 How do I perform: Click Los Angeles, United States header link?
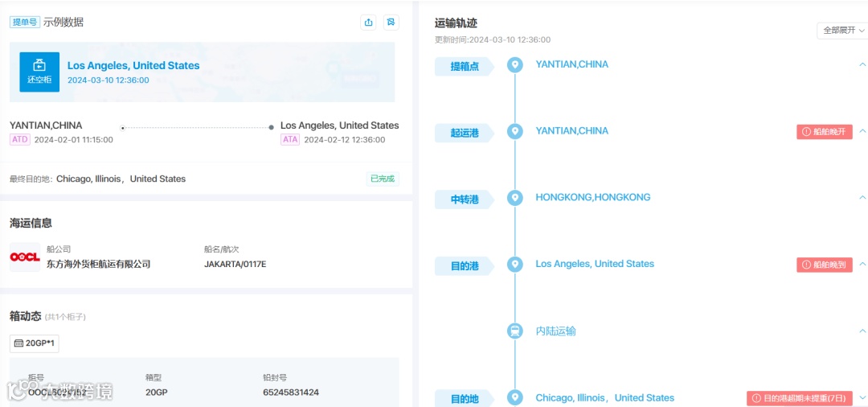tap(133, 65)
